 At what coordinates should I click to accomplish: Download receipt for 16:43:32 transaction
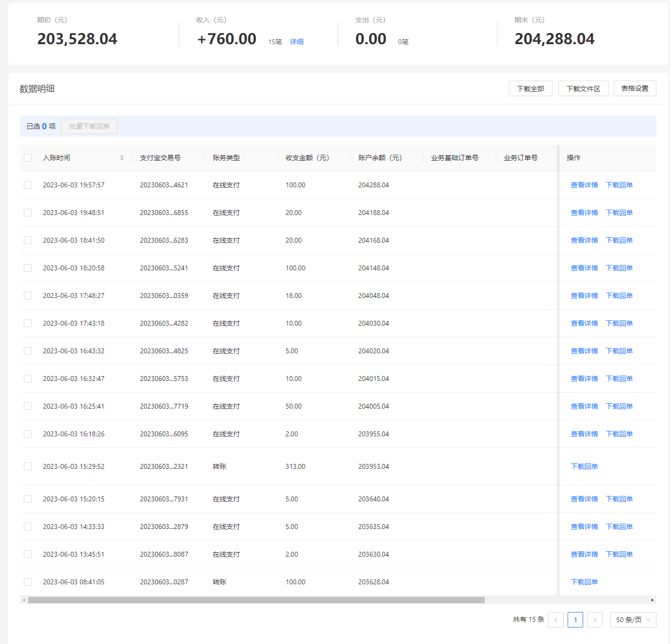click(x=619, y=351)
